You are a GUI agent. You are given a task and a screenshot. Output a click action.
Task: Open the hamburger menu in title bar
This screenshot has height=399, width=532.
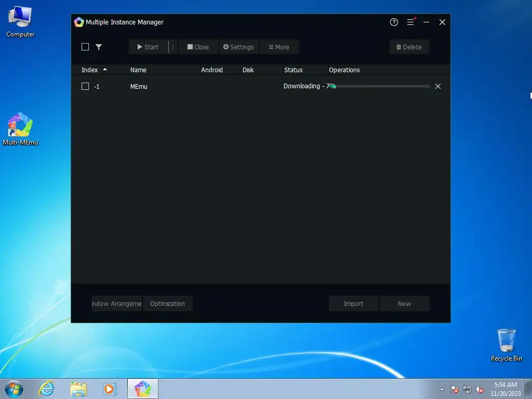410,22
